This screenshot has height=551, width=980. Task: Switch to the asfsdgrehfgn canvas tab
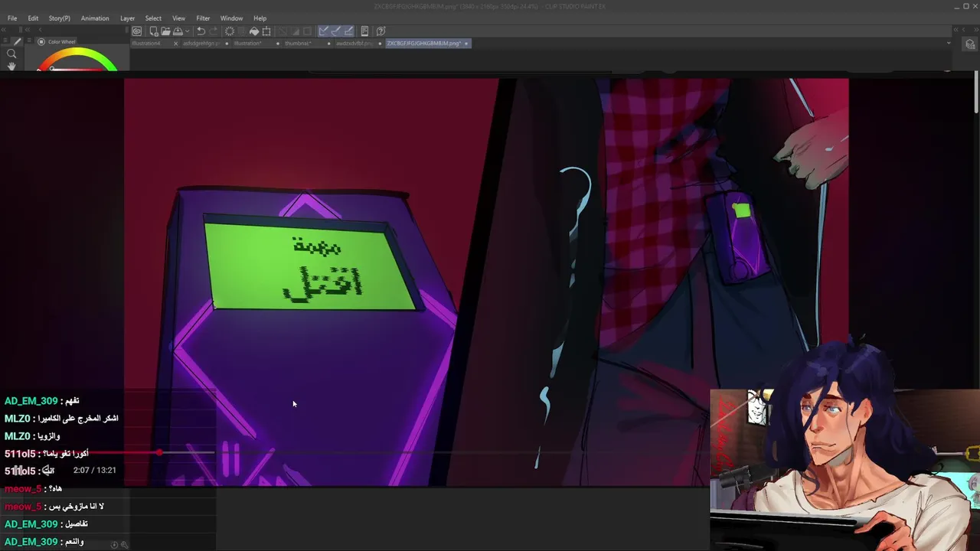(201, 44)
